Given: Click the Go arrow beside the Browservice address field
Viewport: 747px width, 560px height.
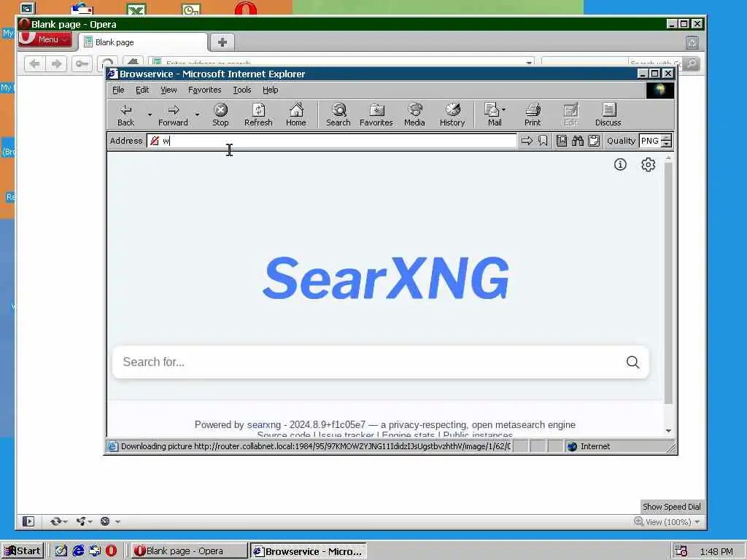Looking at the screenshot, I should pos(527,141).
